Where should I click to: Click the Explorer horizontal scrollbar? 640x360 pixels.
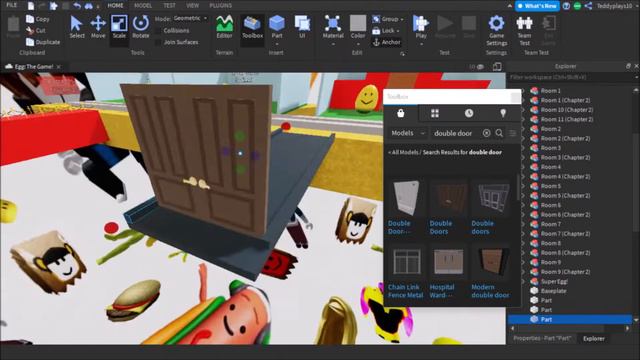coord(570,329)
